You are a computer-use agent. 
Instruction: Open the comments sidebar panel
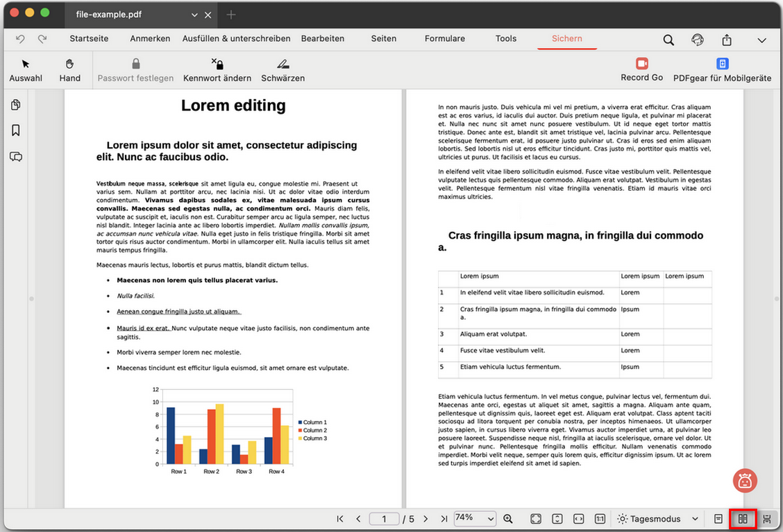(x=16, y=157)
